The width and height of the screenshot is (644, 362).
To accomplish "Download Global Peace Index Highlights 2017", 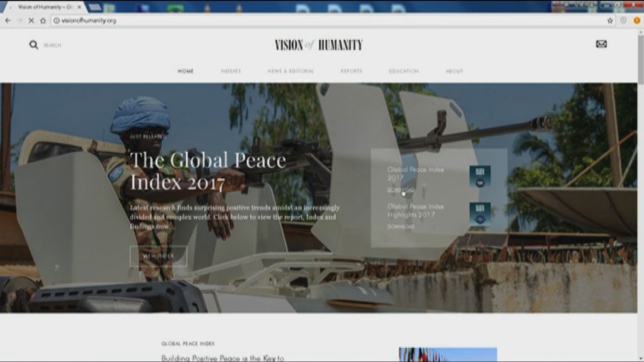I will tap(401, 227).
